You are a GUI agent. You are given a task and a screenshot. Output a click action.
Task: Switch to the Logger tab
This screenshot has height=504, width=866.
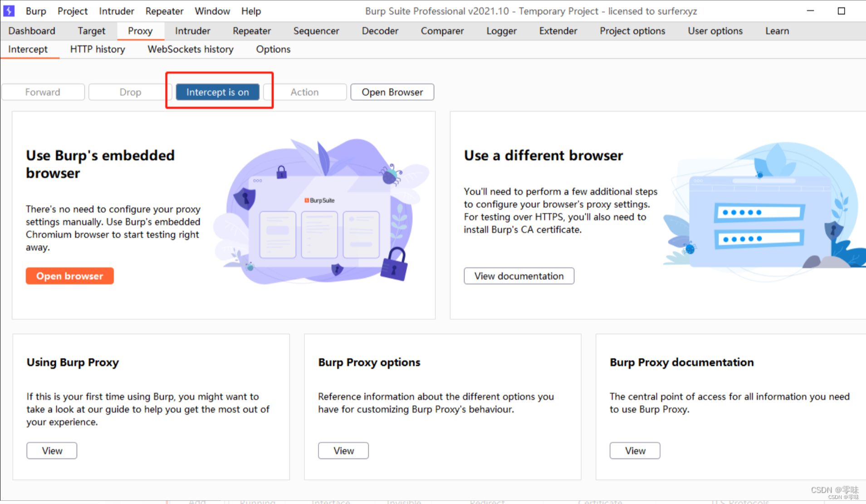pos(501,31)
